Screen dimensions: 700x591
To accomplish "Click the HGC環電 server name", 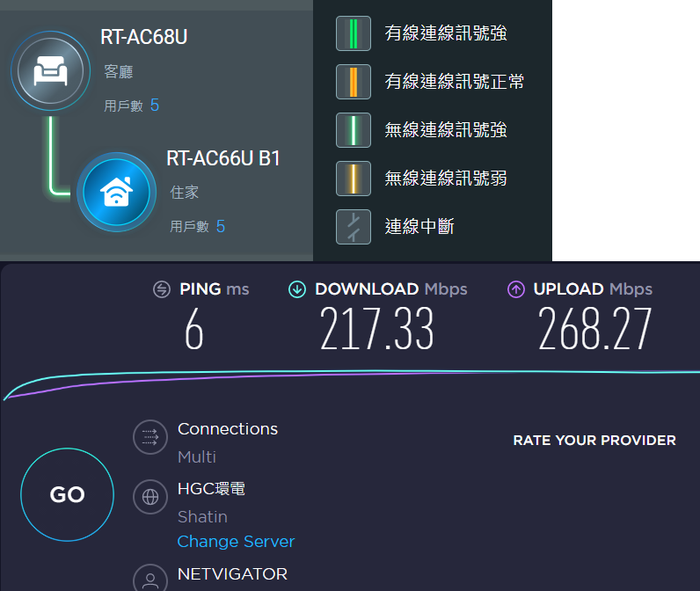I will point(211,489).
